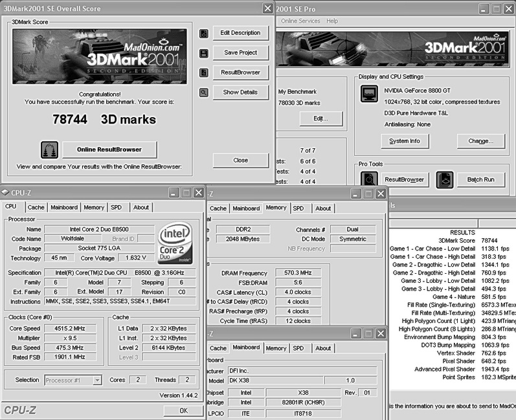Click the processor Name field Intel Core 2 Duo E8500

tap(100, 229)
